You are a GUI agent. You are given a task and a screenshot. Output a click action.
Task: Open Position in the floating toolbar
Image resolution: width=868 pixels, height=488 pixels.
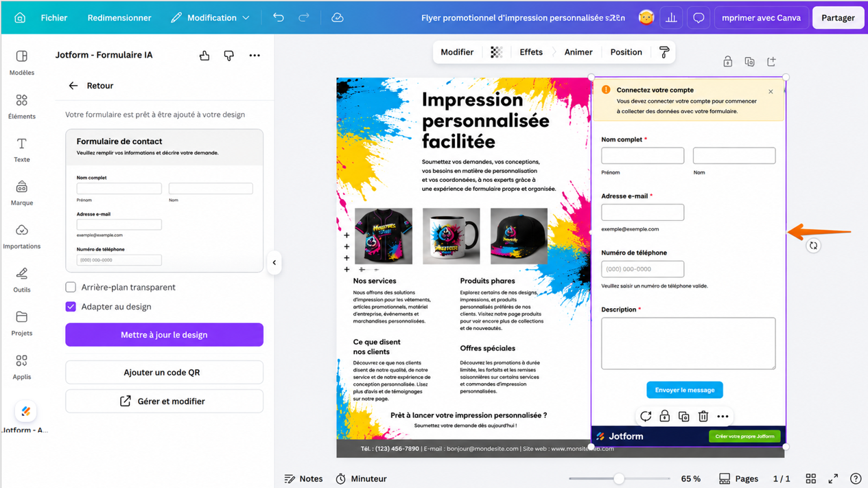(626, 52)
